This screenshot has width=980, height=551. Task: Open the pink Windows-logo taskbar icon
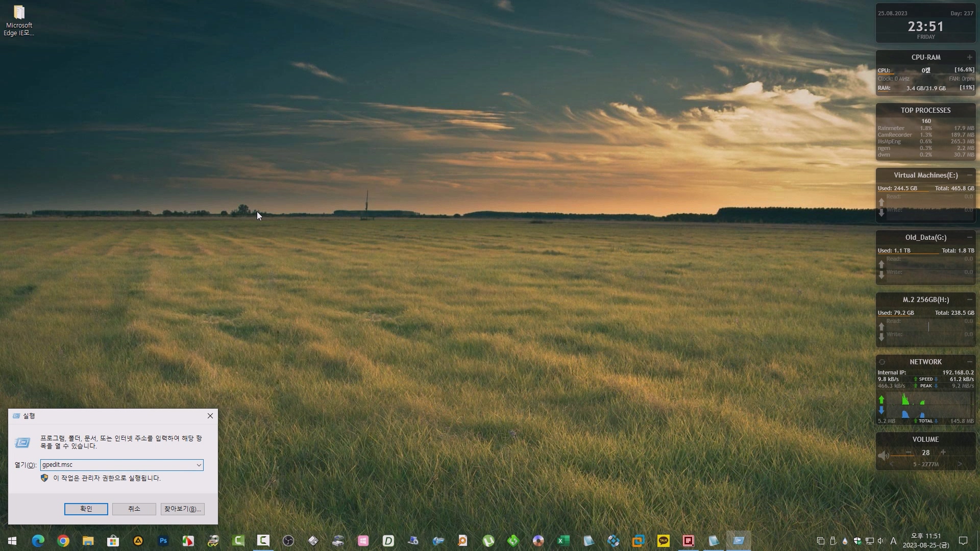[x=363, y=541]
